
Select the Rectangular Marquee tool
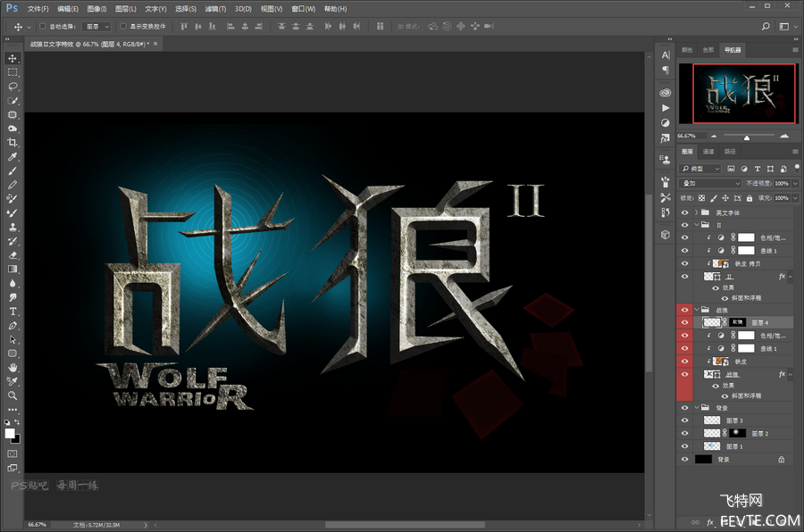click(13, 72)
